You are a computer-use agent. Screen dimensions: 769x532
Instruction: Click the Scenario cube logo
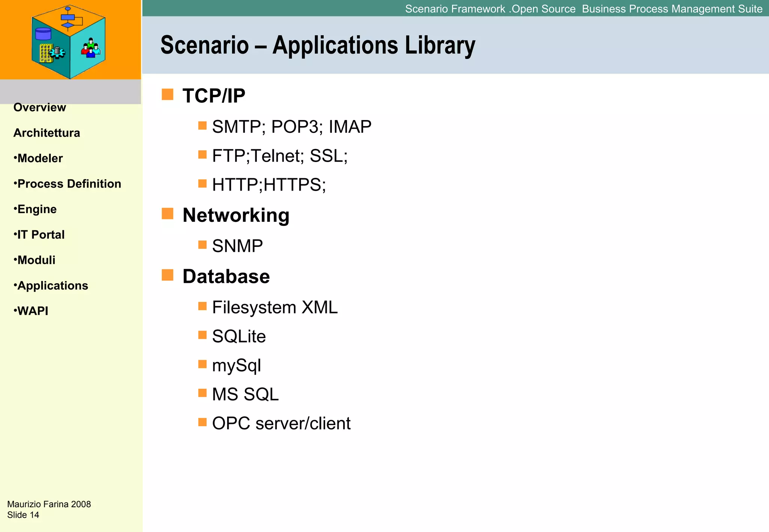click(x=68, y=41)
